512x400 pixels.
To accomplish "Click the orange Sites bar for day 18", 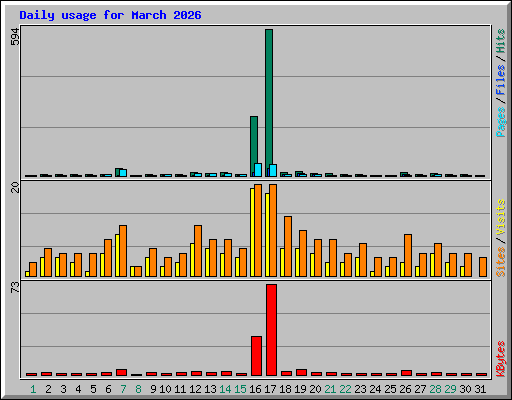I will [x=288, y=246].
